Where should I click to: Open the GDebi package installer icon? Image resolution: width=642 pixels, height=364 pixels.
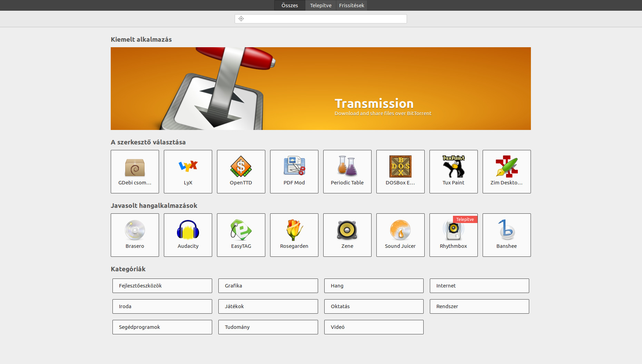[x=135, y=168]
